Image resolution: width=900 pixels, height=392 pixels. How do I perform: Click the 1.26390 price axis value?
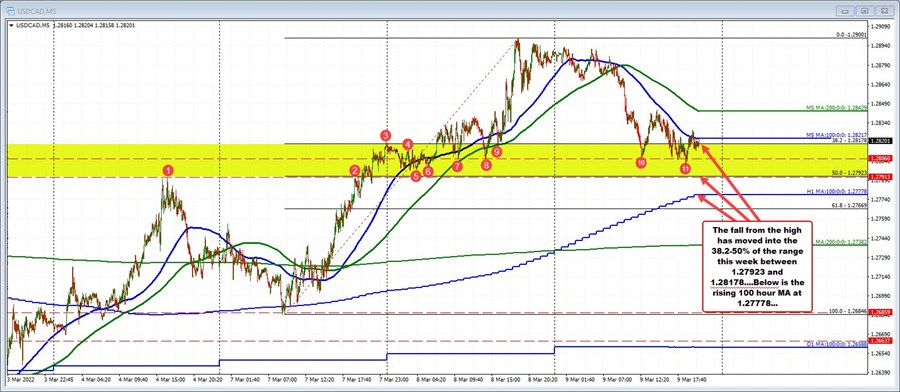880,373
